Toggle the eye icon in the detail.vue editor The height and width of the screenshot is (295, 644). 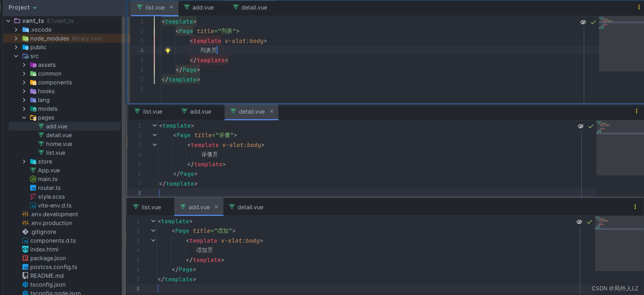coord(581,126)
